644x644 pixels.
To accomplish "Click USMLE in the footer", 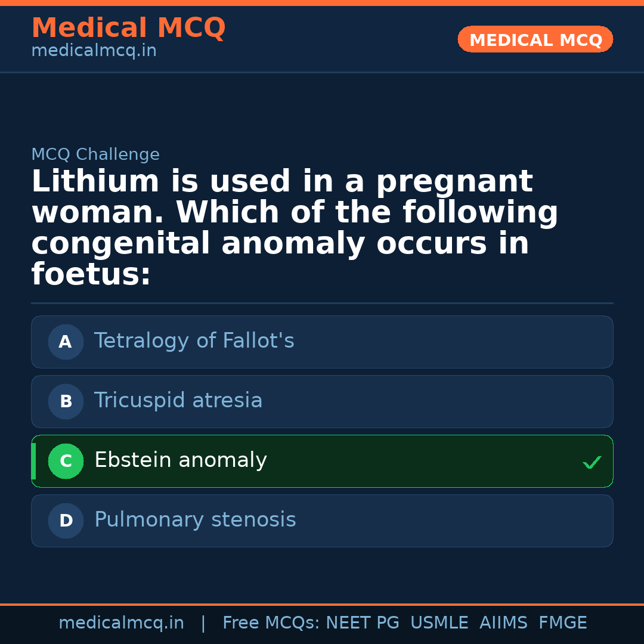I will tap(439, 623).
